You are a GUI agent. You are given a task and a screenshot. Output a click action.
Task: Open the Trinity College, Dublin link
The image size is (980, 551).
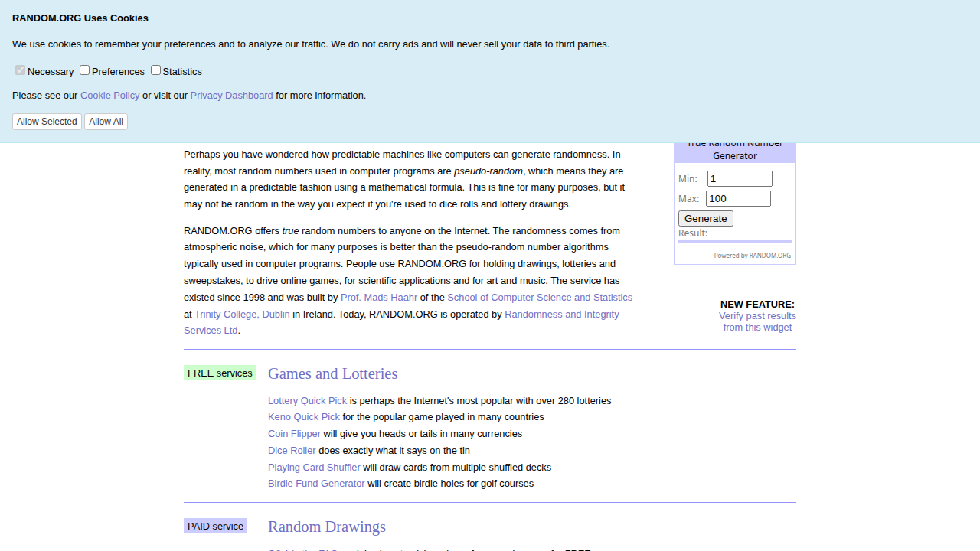point(242,315)
